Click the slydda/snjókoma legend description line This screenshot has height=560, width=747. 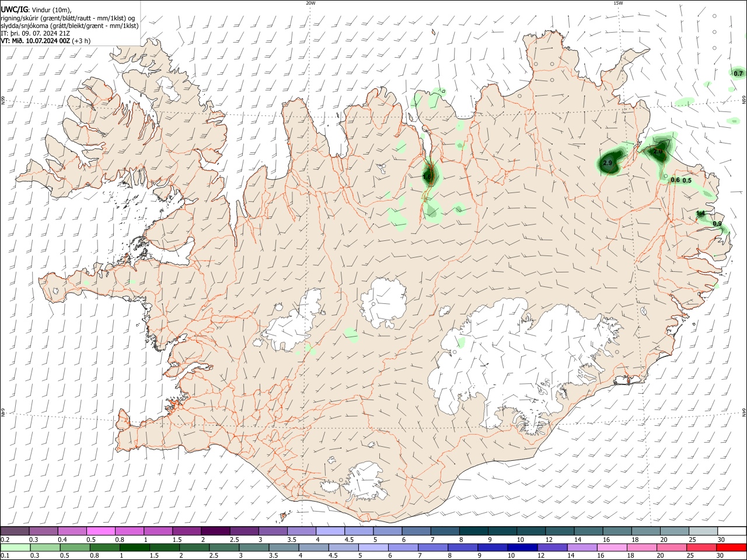coord(69,26)
